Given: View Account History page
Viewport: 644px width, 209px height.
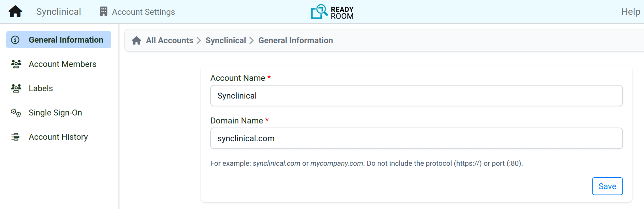Looking at the screenshot, I should (x=58, y=137).
